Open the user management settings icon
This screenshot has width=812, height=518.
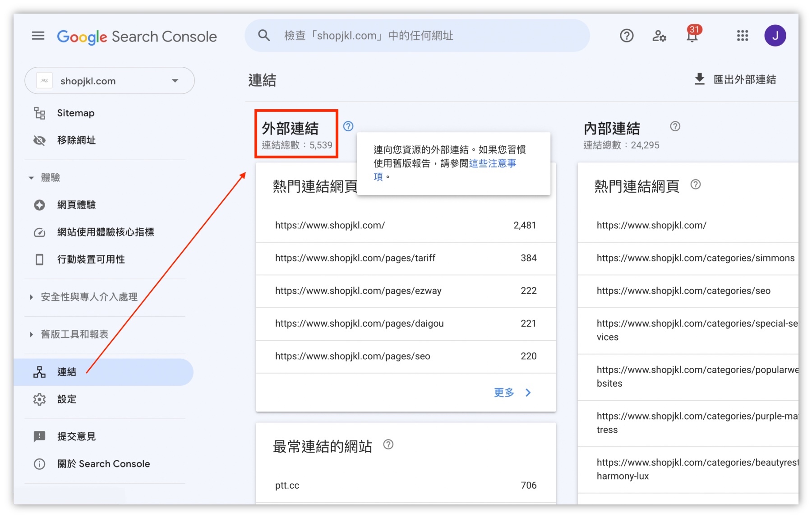(659, 36)
